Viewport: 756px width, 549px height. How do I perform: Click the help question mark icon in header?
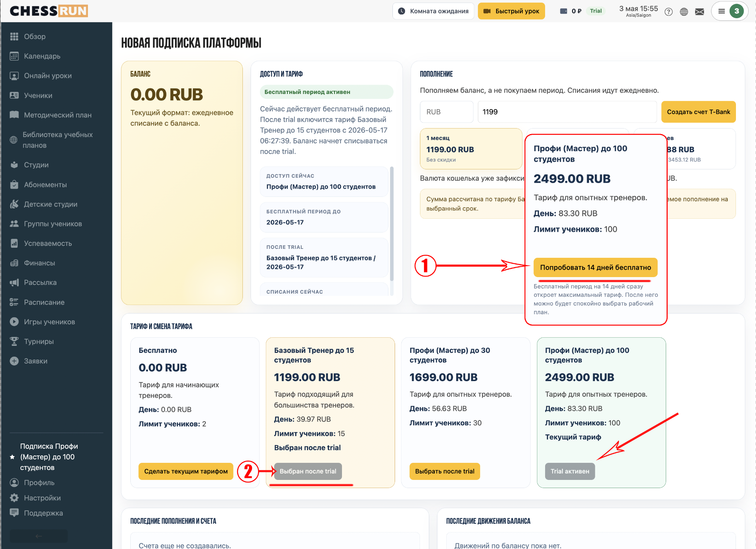pyautogui.click(x=668, y=12)
